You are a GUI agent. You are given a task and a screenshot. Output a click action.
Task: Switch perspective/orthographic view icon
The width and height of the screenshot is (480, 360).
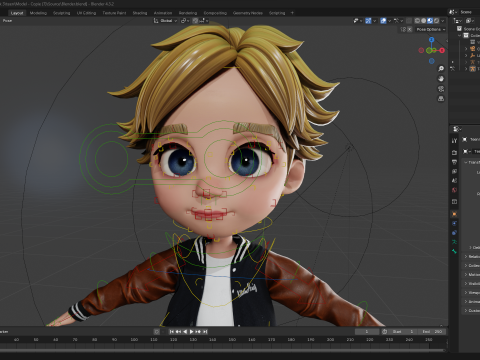(x=441, y=99)
